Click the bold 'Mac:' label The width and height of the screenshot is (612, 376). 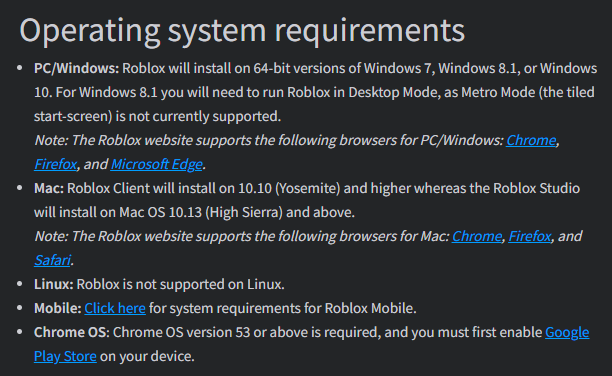coord(49,188)
